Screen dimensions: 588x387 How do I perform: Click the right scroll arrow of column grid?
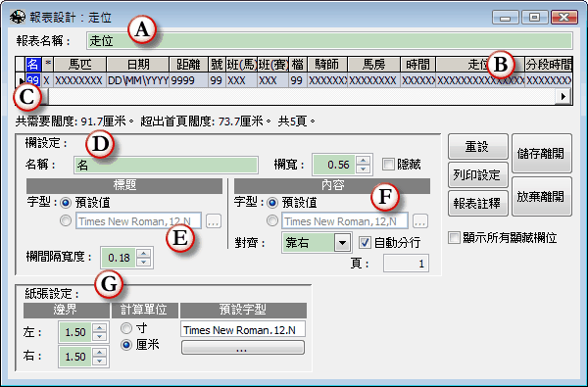pyautogui.click(x=563, y=96)
